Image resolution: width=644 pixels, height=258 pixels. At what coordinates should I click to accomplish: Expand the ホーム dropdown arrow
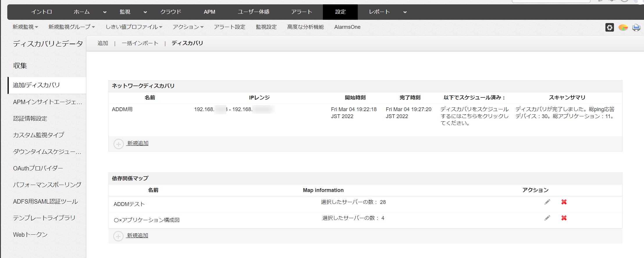point(105,12)
